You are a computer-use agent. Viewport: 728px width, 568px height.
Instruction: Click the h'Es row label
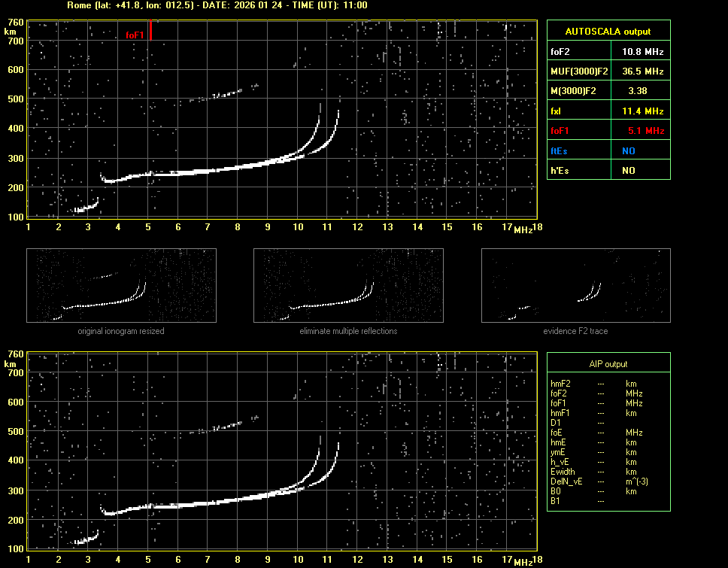pos(560,171)
